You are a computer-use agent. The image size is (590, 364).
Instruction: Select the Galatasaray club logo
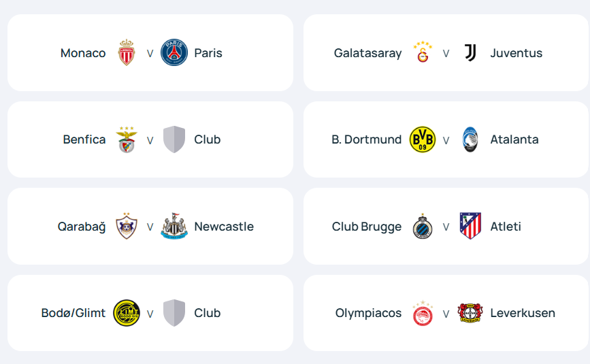[423, 52]
